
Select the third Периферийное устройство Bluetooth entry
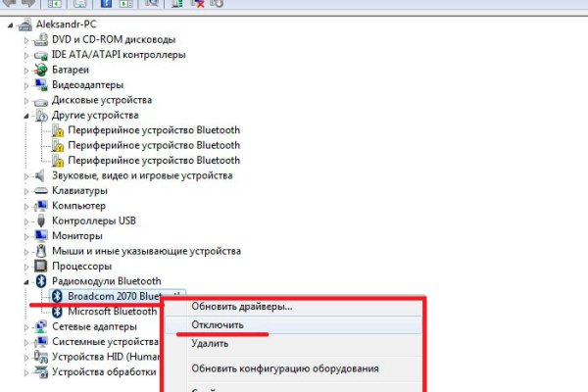click(x=154, y=160)
